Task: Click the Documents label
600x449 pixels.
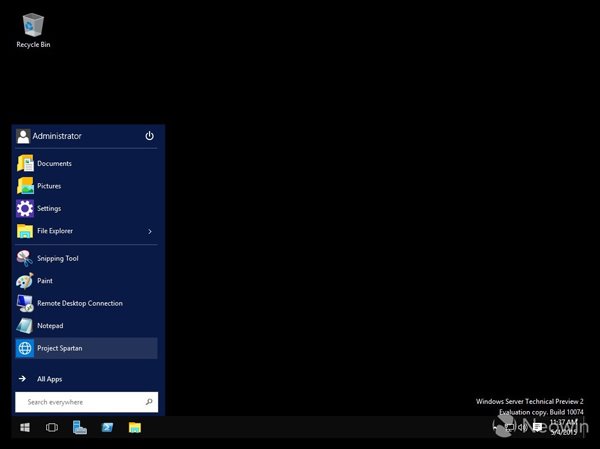Action: [x=54, y=163]
